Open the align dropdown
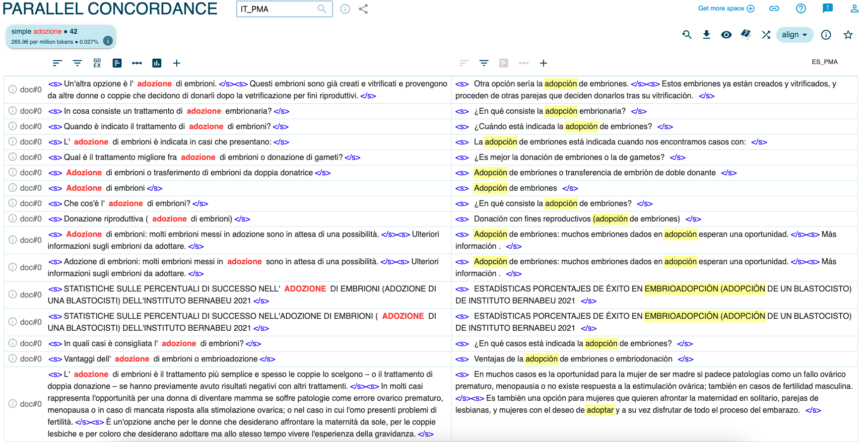This screenshot has width=868, height=442. tap(795, 35)
